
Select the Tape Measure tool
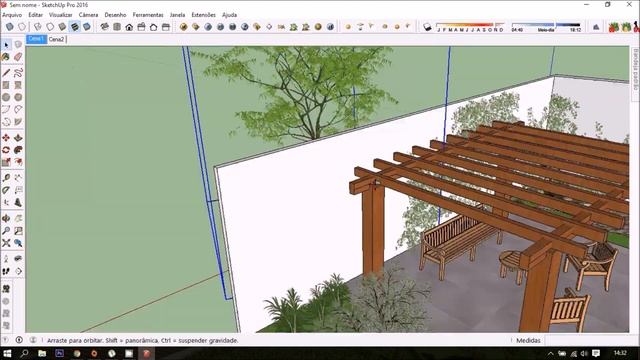click(6, 178)
